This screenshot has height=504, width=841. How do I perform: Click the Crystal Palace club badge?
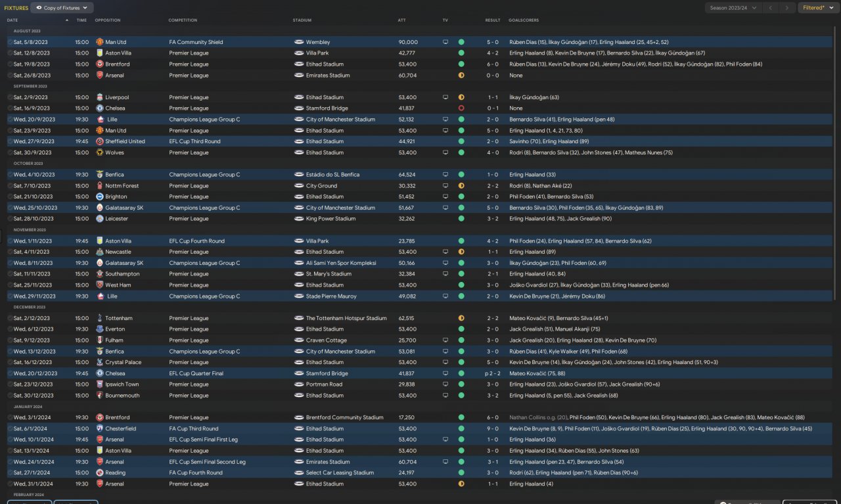[100, 362]
